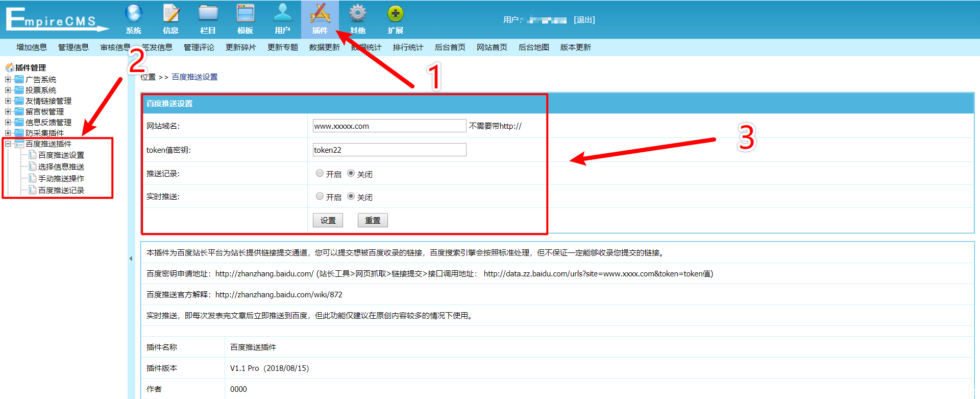Select 关闭 for 实时推送

(351, 196)
